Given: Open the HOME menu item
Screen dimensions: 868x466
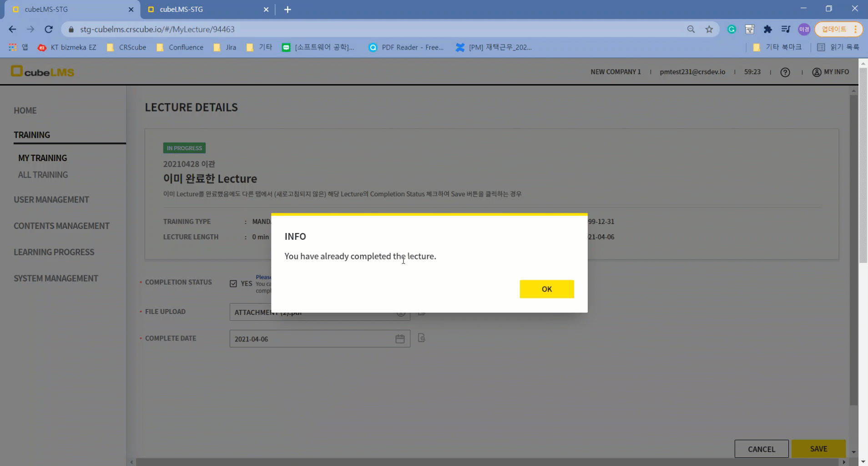Looking at the screenshot, I should [25, 111].
